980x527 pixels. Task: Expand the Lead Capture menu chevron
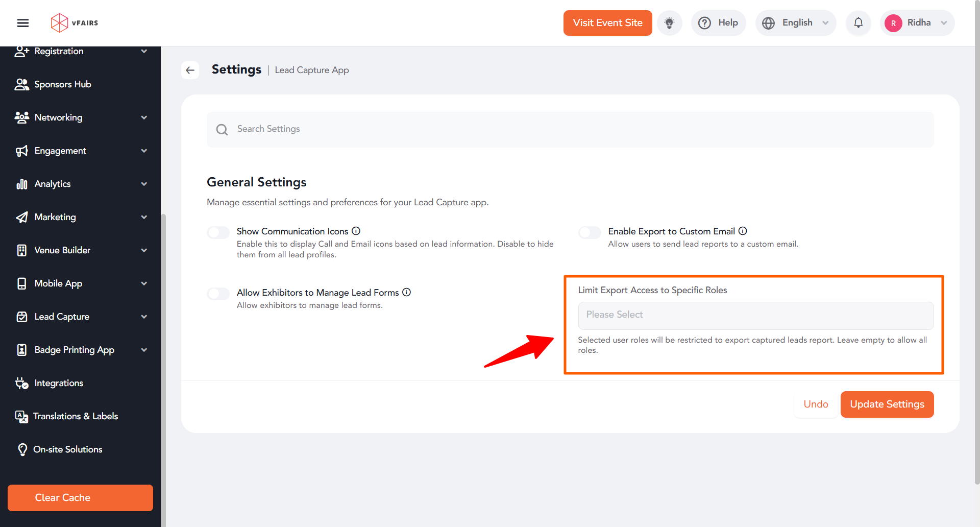pyautogui.click(x=144, y=317)
